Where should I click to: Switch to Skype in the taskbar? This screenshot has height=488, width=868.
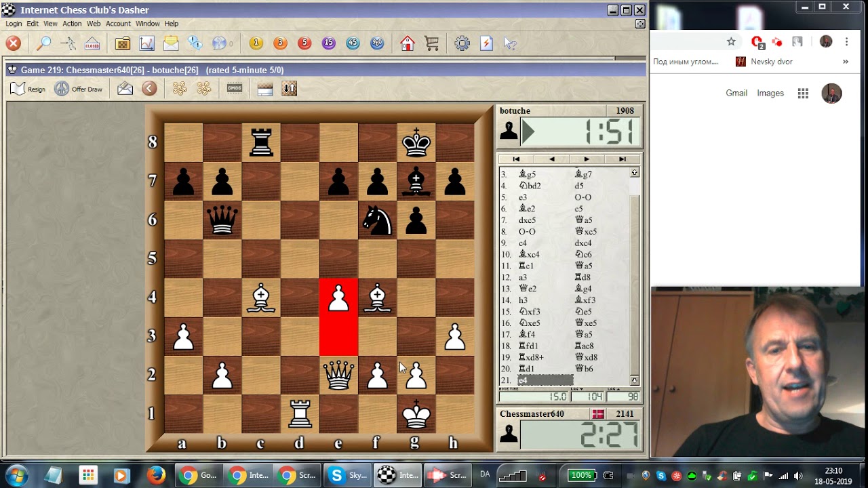click(x=348, y=475)
